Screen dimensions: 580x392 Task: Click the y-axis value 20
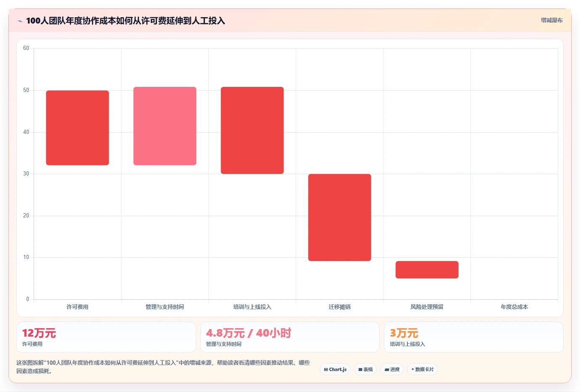click(26, 216)
